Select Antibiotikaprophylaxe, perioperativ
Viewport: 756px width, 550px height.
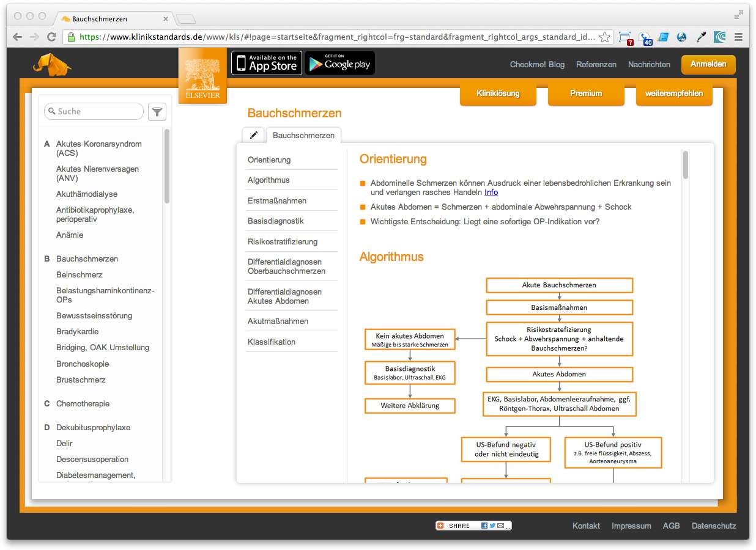95,215
